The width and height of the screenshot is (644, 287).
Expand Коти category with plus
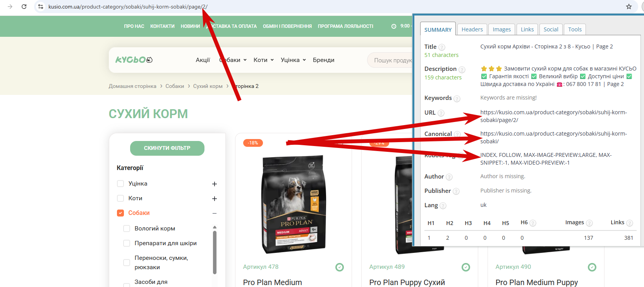click(215, 199)
